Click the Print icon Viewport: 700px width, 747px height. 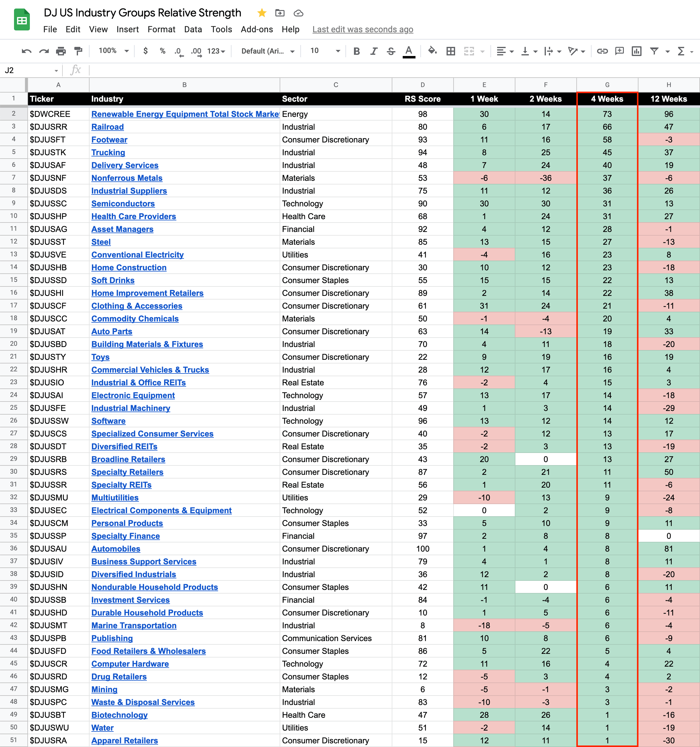click(x=61, y=51)
